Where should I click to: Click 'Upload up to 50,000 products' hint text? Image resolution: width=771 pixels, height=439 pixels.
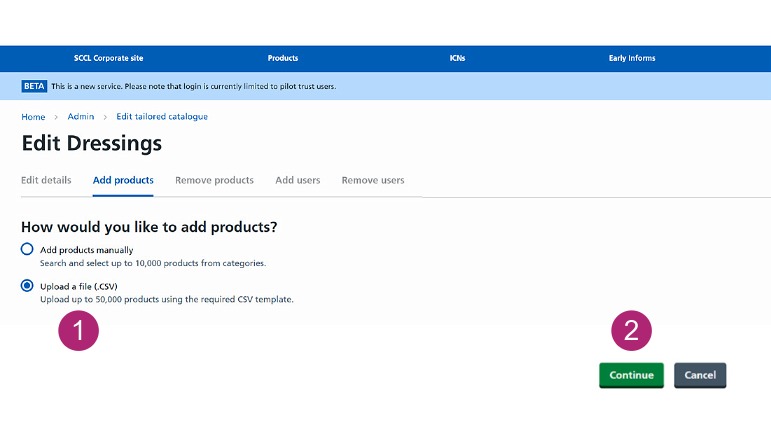point(167,299)
